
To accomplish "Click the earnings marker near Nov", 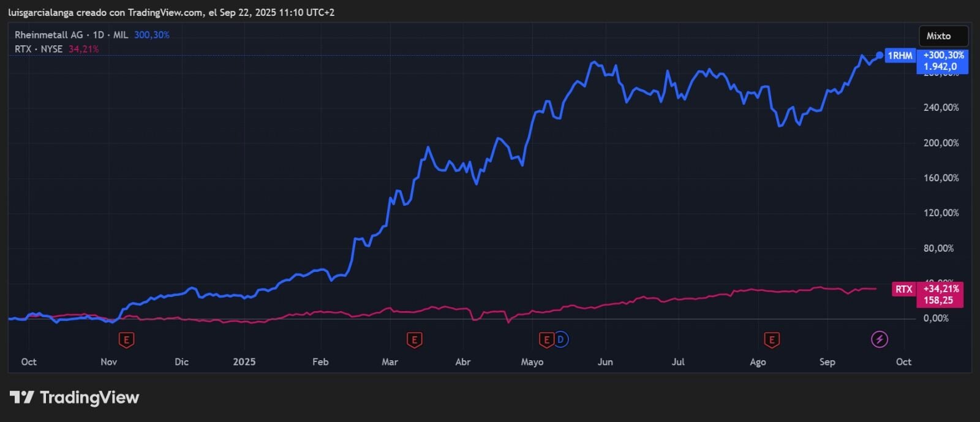I will pyautogui.click(x=126, y=339).
